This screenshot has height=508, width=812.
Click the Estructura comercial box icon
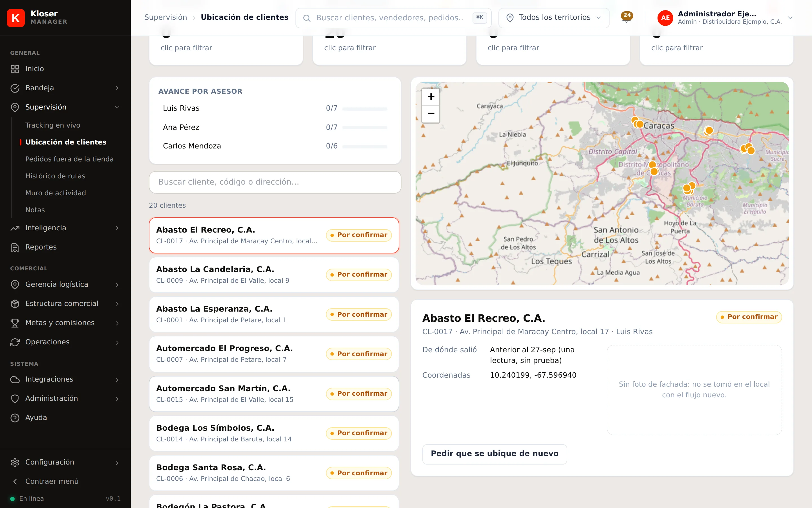[x=15, y=304]
